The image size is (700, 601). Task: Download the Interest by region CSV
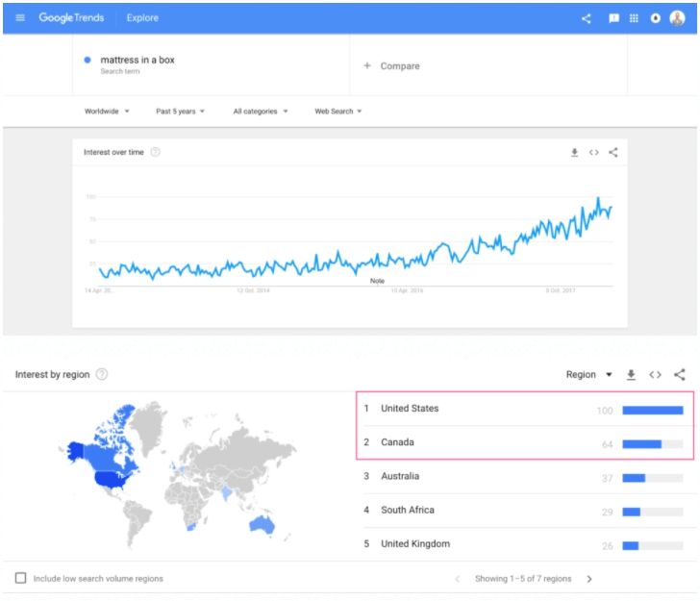point(631,375)
